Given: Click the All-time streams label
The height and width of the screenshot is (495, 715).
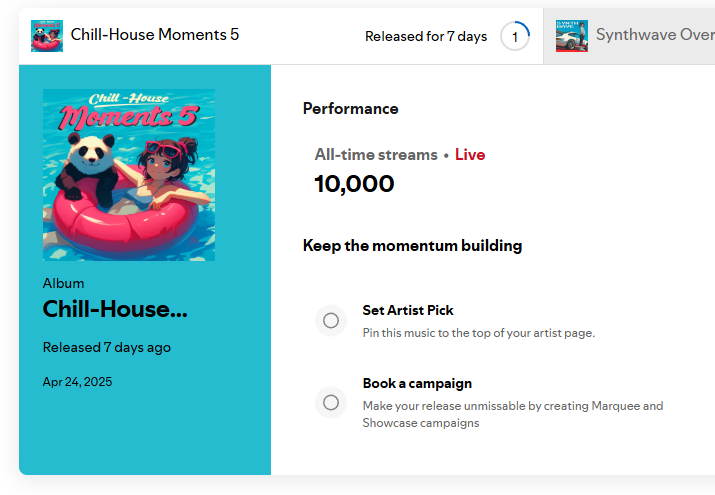Looking at the screenshot, I should click(376, 155).
